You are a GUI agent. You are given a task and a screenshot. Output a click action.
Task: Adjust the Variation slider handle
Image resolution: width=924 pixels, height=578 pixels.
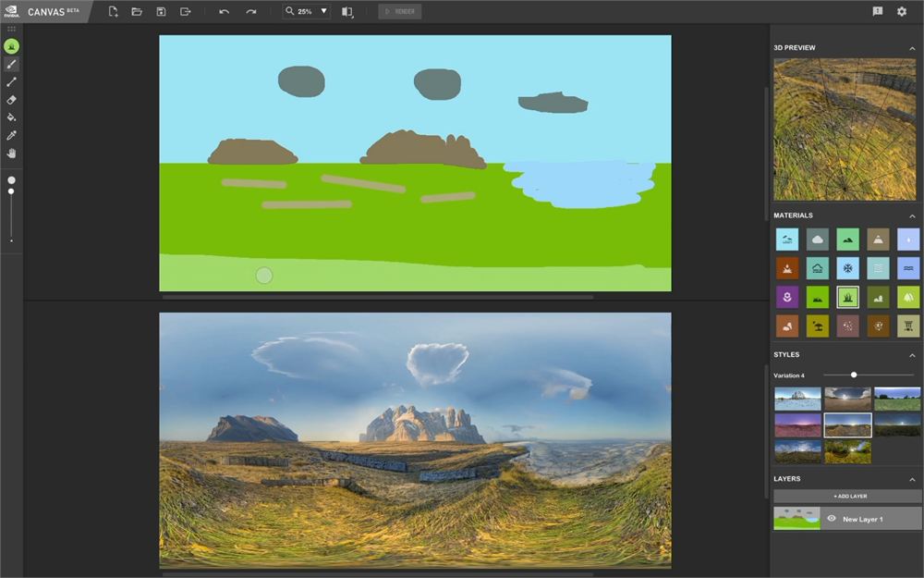point(853,375)
